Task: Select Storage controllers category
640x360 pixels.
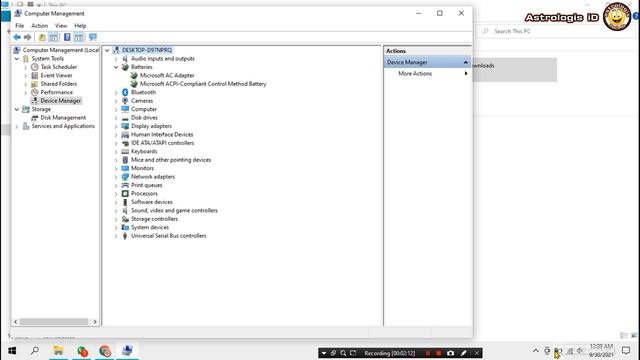Action: (154, 219)
